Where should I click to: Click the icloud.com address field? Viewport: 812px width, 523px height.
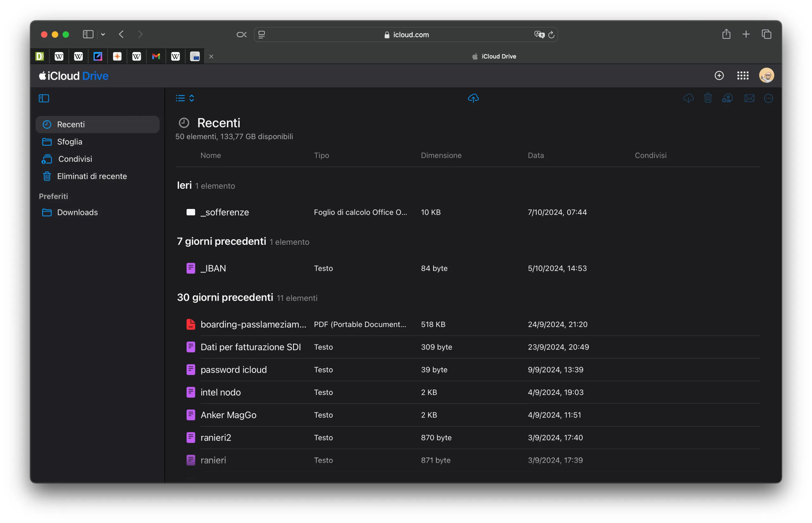point(406,35)
